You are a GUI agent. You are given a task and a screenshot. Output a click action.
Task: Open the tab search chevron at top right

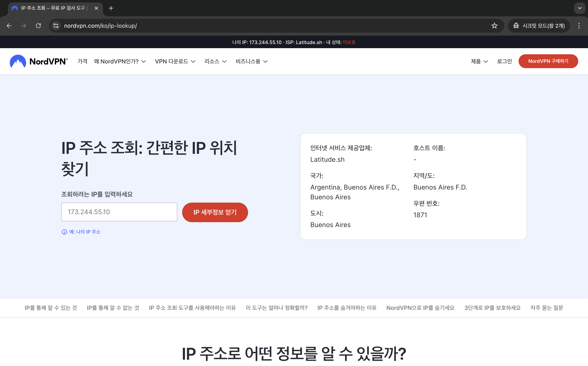(x=579, y=8)
